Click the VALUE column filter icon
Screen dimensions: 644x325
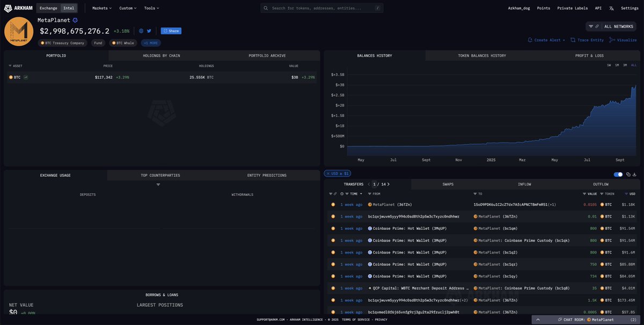click(584, 193)
